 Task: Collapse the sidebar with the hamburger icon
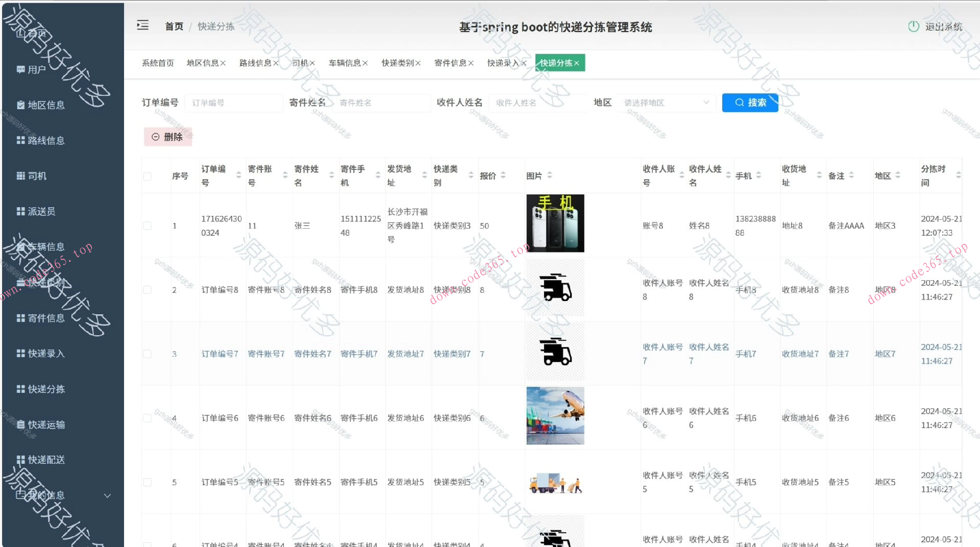coord(143,24)
